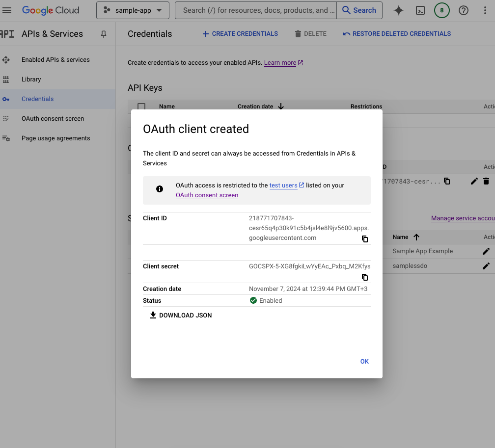Click the Google Cloud logo
This screenshot has height=448, width=495.
(x=51, y=10)
